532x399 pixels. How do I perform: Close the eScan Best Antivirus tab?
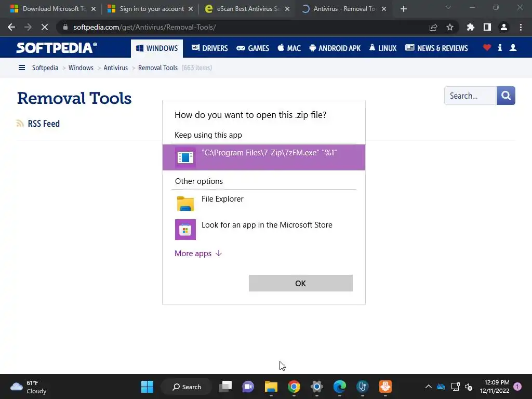click(287, 9)
